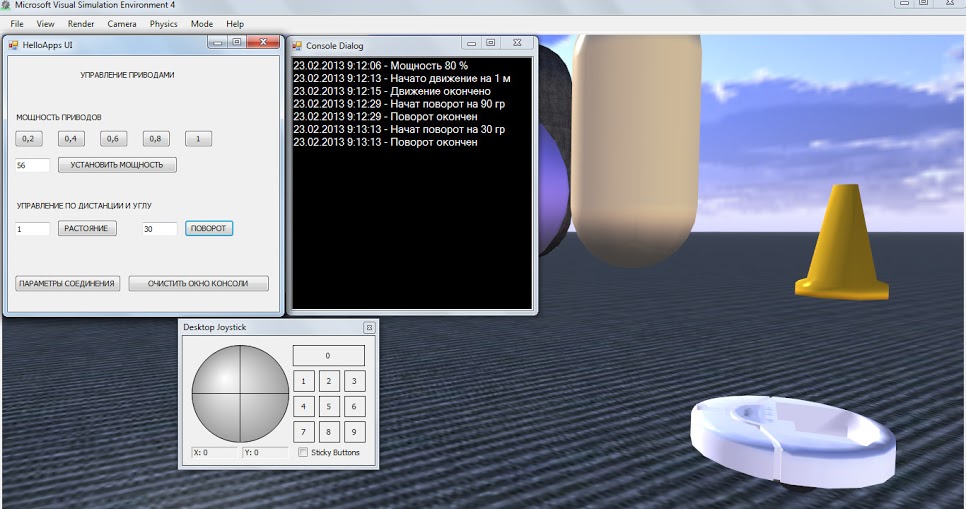
Task: Click console line 'Начато движение на 1 м'
Action: [450, 78]
